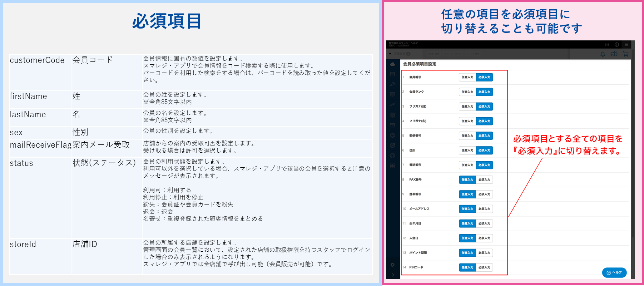
Task: Open the document search icon in the sidebar
Action: point(392,115)
